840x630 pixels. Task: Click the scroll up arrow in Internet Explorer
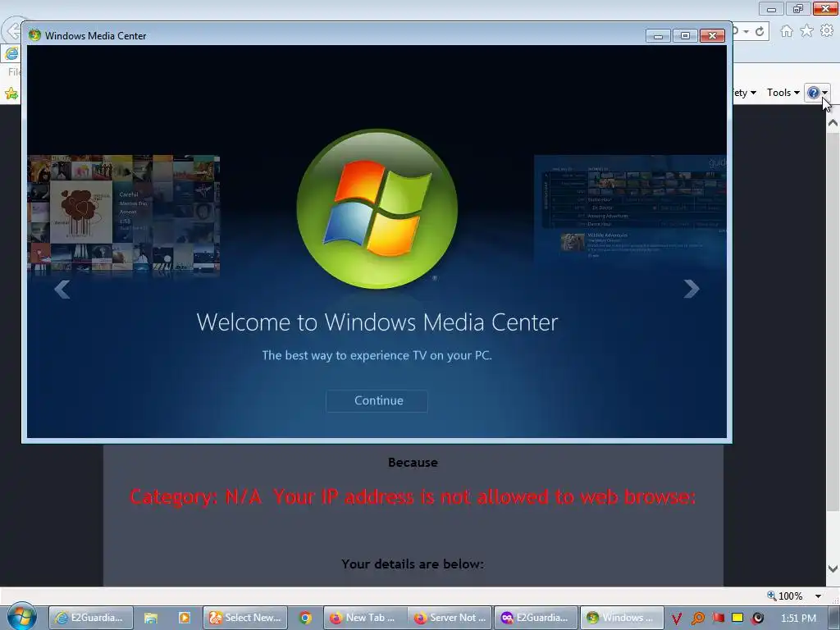[833, 123]
